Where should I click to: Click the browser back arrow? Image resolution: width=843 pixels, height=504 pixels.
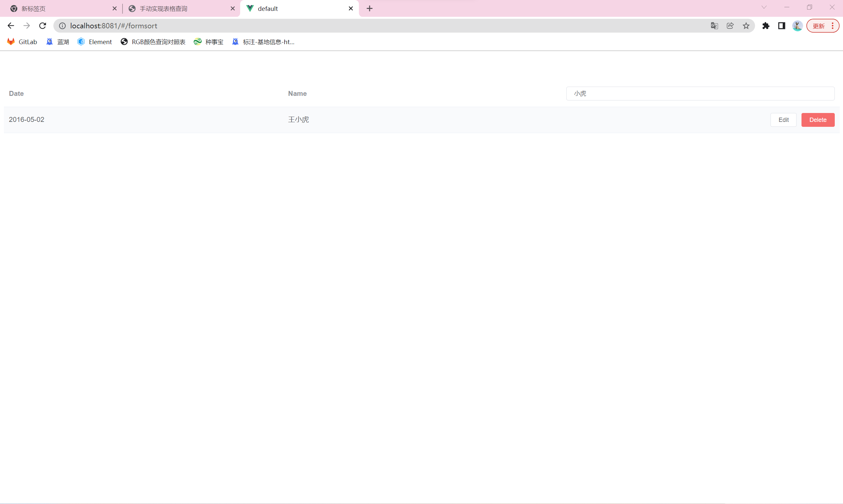coord(11,26)
